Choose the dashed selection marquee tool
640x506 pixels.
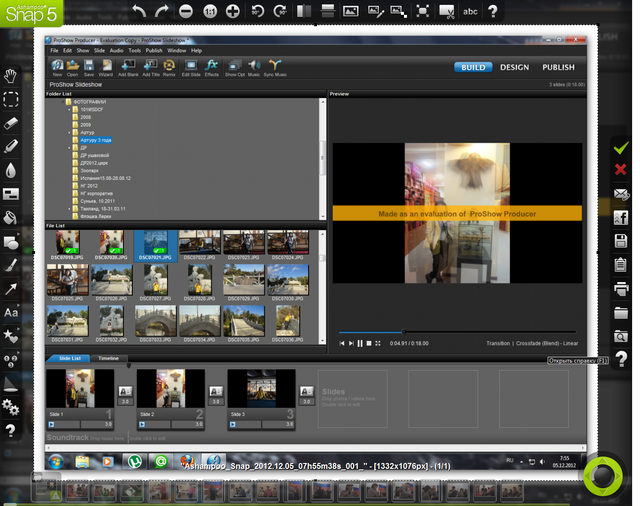[x=11, y=99]
